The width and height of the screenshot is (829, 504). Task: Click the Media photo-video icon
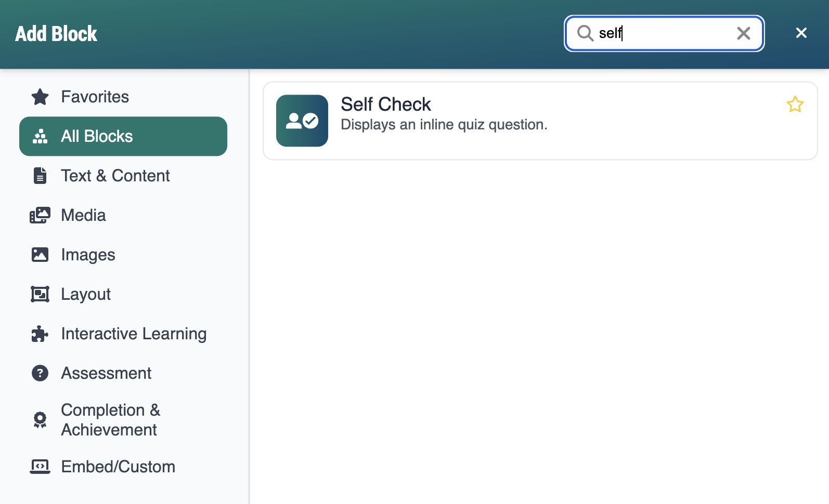(x=40, y=215)
